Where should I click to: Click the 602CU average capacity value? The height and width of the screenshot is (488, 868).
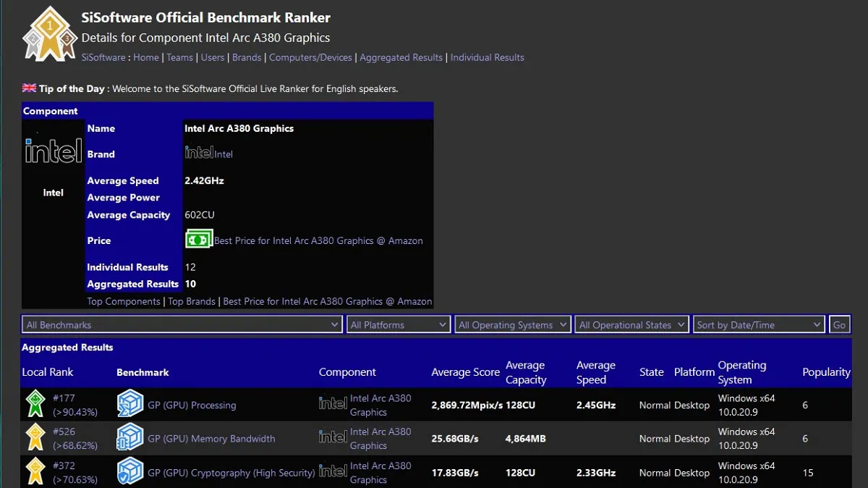pyautogui.click(x=200, y=215)
